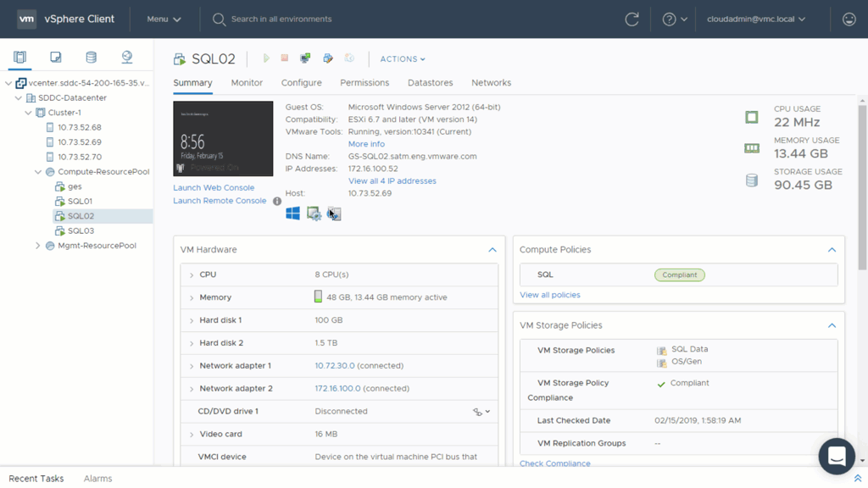This screenshot has height=488, width=868.
Task: Open network 10.72.30.0 link
Action: [x=334, y=366]
